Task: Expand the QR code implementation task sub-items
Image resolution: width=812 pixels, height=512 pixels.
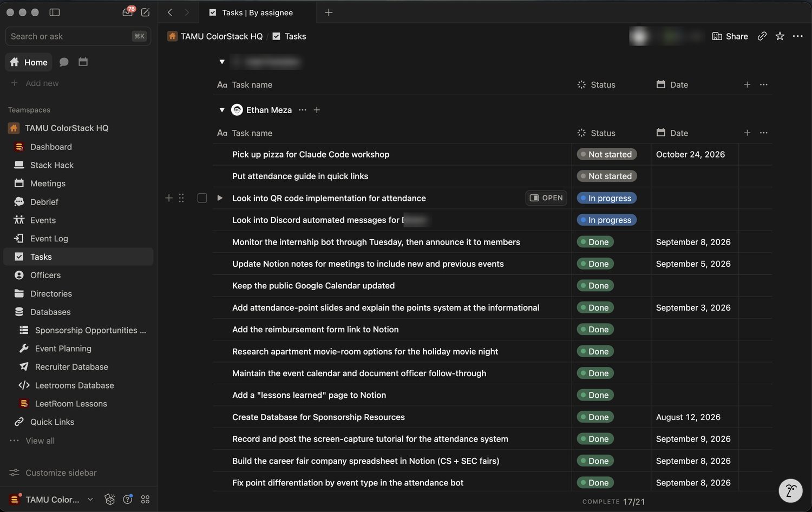Action: point(220,198)
